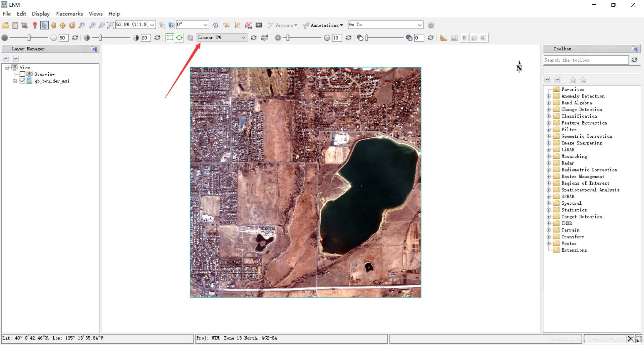Expand the Spectral toolbox folder
Screen dimensions: 644x345
[549, 203]
